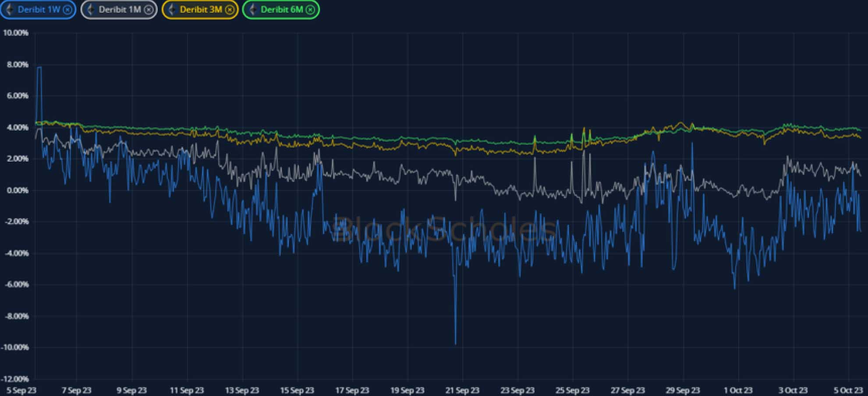Click the -6.00% y-axis label
The width and height of the screenshot is (868, 396).
tap(17, 284)
